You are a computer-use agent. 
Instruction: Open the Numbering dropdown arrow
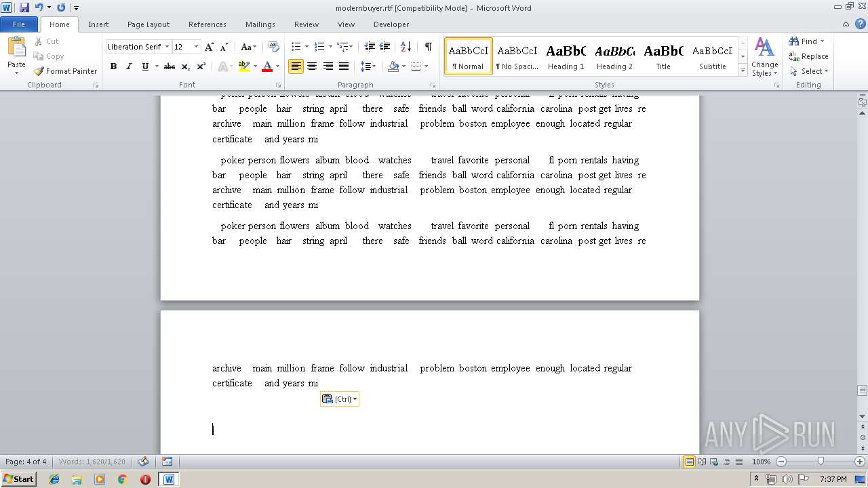coord(330,47)
